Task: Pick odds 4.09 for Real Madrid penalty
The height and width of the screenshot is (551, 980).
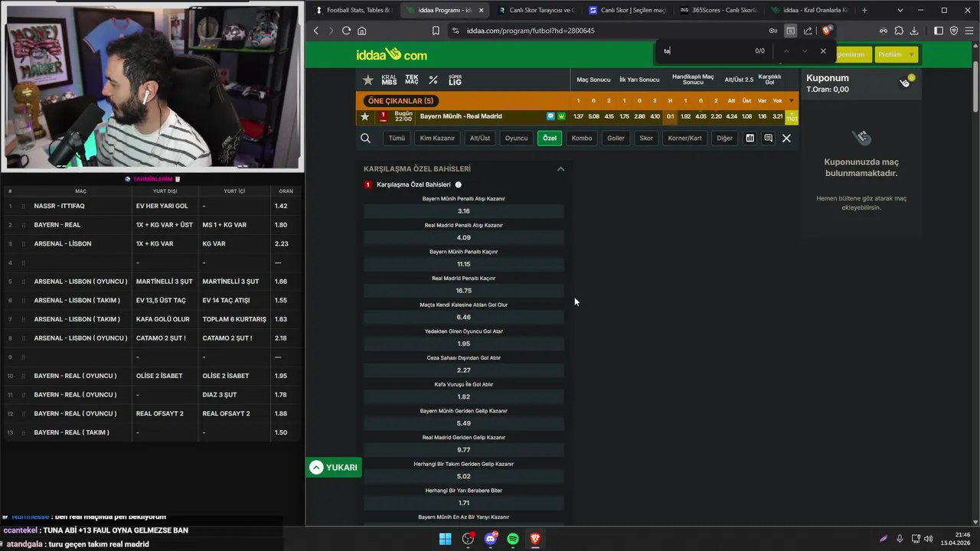Action: (x=463, y=237)
